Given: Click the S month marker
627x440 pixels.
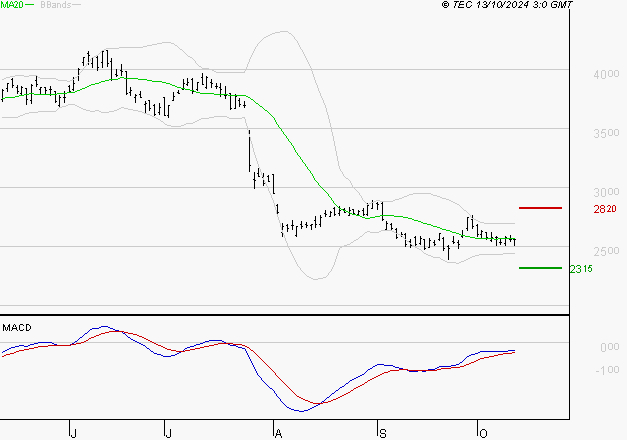Looking at the screenshot, I should [383, 434].
